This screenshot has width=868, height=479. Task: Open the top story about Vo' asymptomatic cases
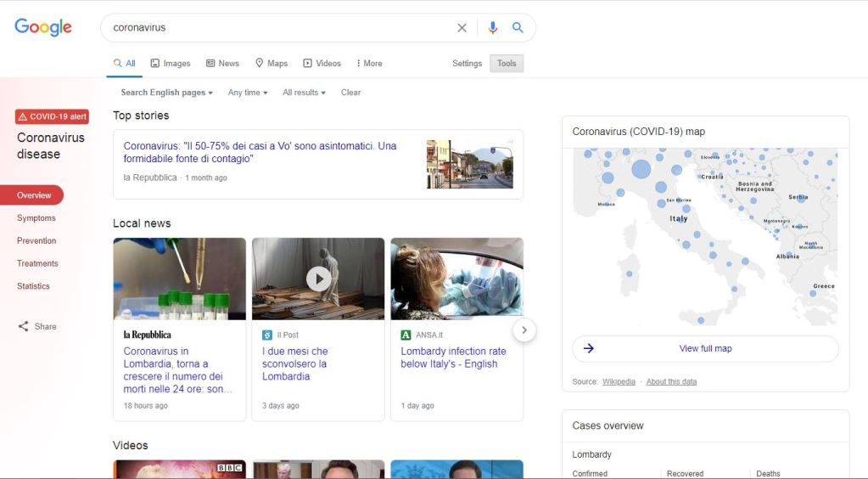(x=260, y=152)
